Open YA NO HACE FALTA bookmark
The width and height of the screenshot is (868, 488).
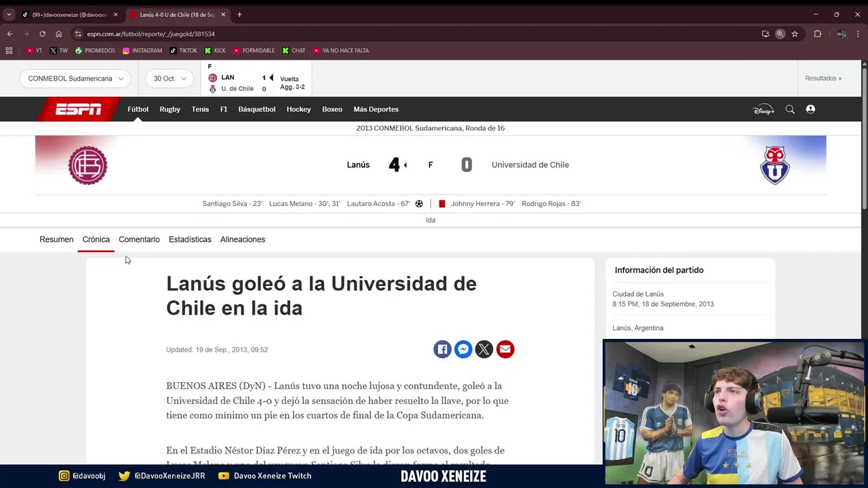[x=341, y=50]
